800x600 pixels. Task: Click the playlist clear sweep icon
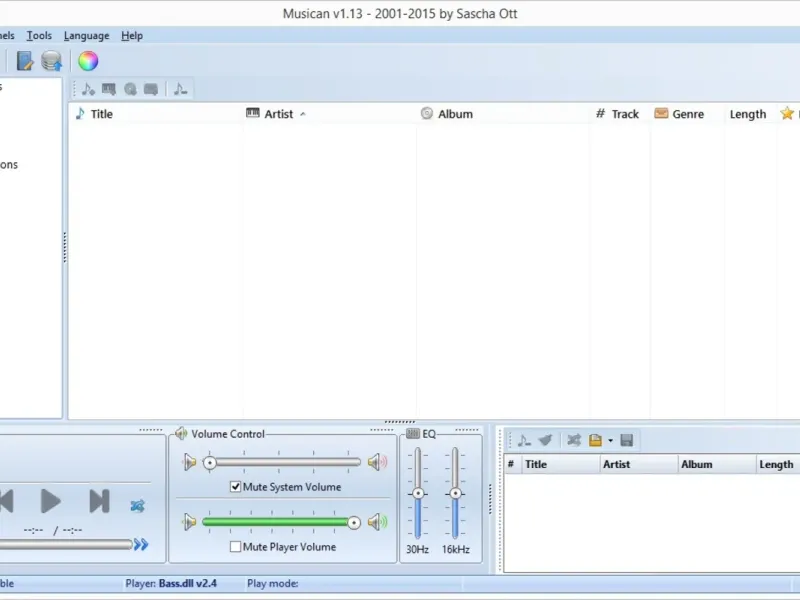click(545, 440)
